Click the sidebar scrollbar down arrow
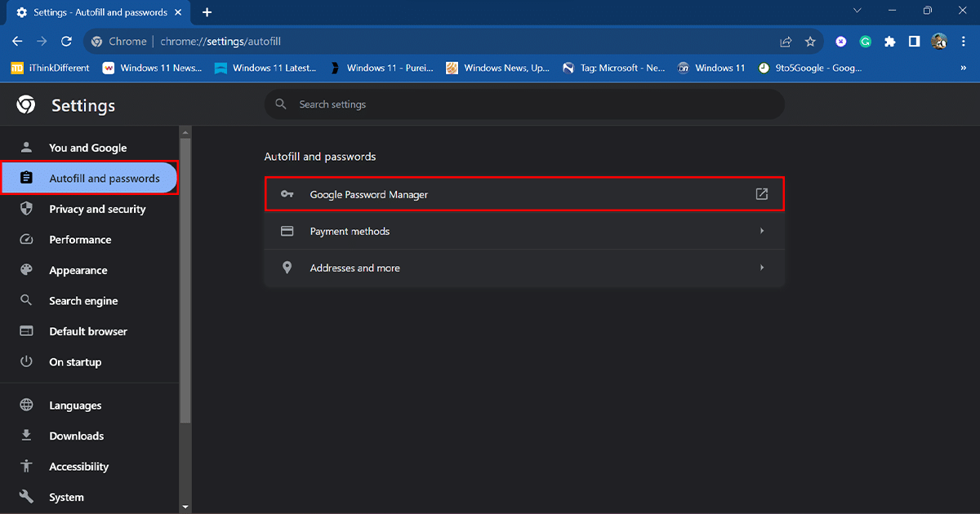Image resolution: width=980 pixels, height=514 pixels. point(185,507)
